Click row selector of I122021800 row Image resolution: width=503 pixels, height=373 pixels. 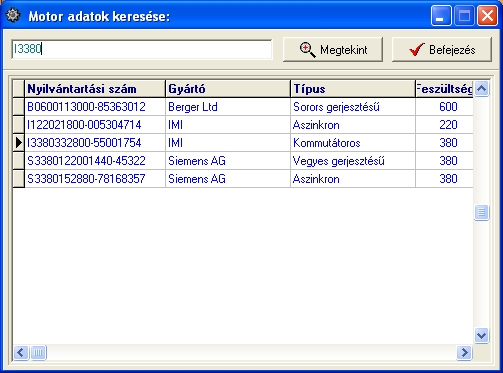(x=19, y=125)
